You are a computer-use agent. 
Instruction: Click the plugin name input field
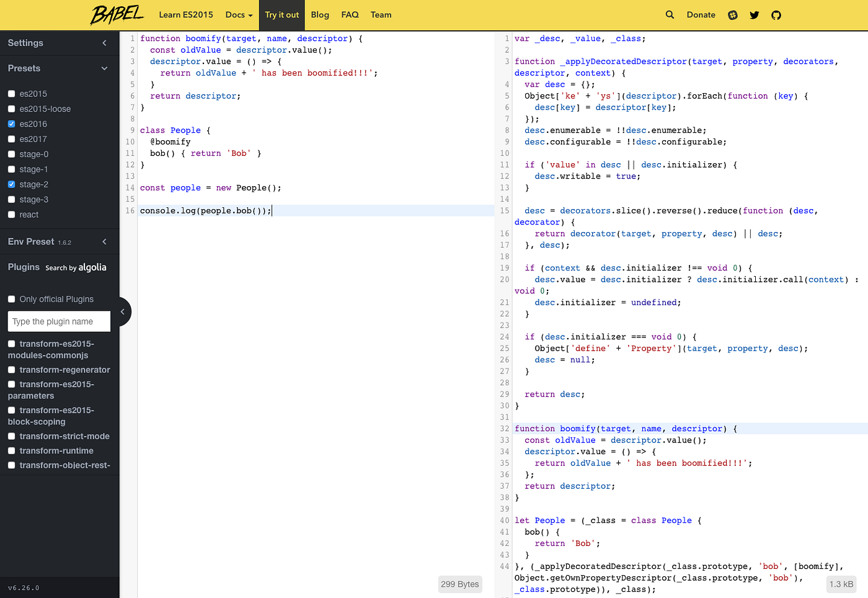(58, 321)
